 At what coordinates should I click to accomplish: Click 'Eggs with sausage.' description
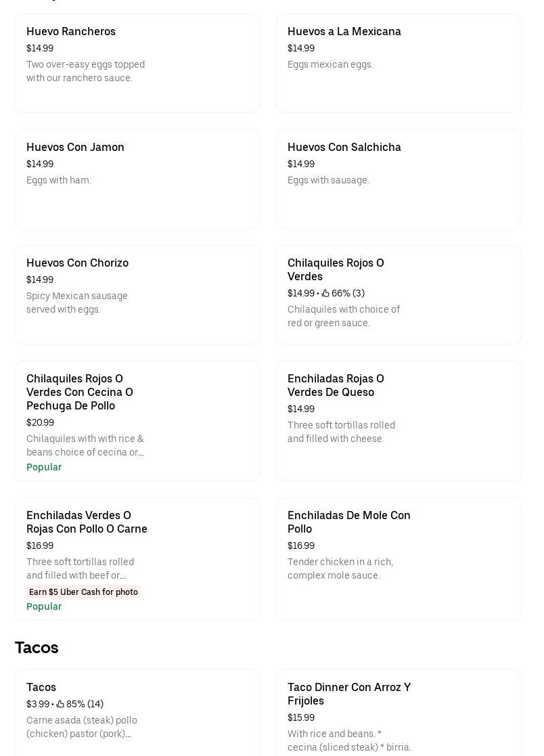(x=328, y=180)
